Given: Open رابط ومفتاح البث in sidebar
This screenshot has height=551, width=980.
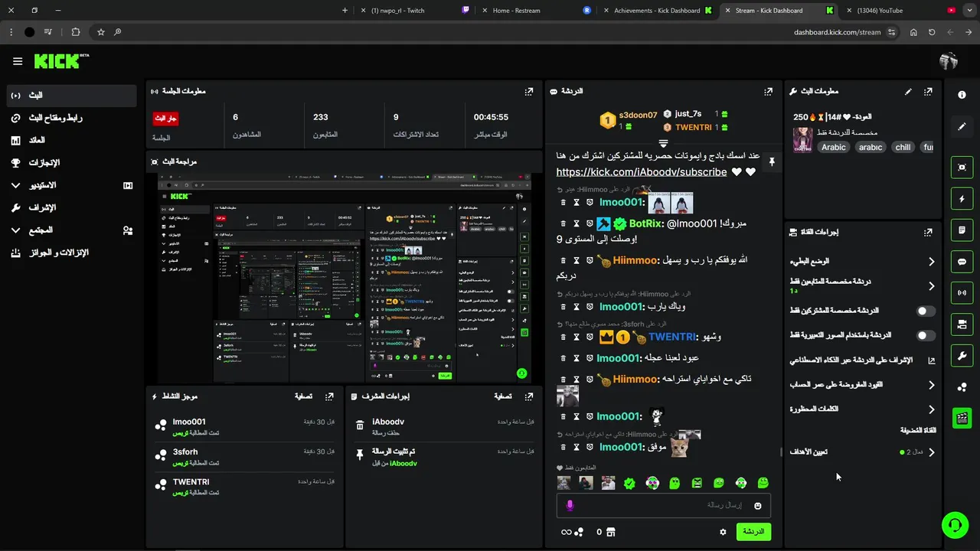Looking at the screenshot, I should pyautogui.click(x=72, y=118).
